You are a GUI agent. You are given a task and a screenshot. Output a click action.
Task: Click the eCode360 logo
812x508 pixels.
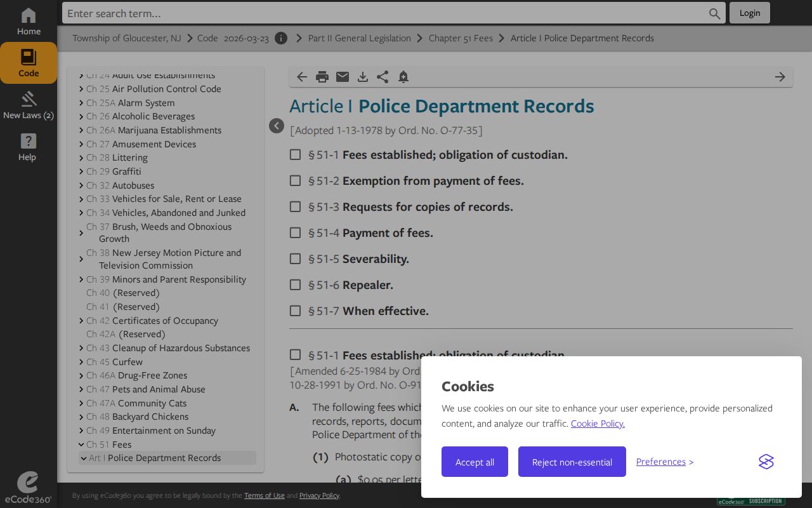click(28, 488)
